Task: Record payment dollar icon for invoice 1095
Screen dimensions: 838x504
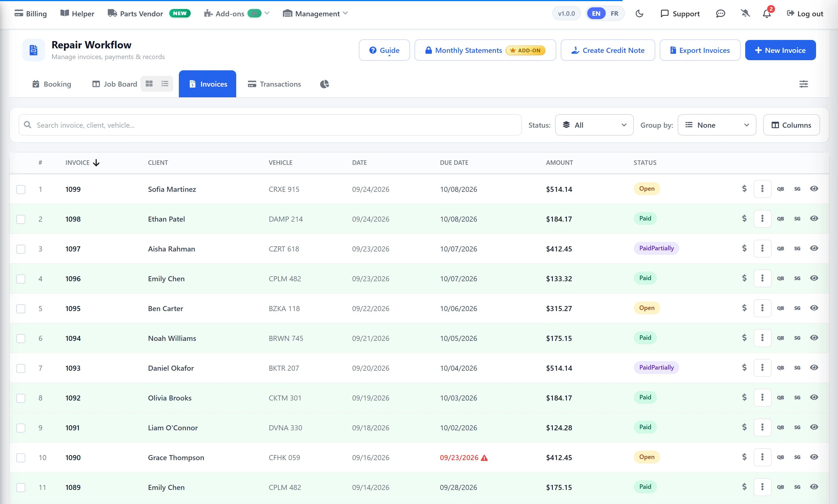Action: tap(744, 308)
